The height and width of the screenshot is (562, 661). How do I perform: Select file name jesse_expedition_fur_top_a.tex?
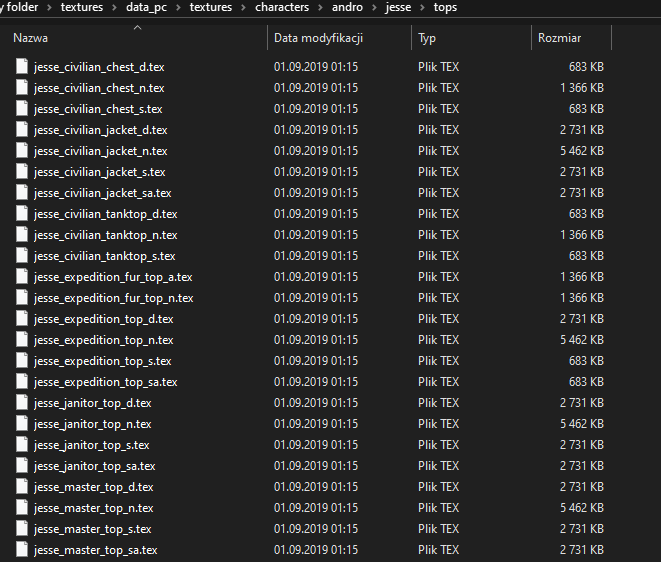pos(113,277)
